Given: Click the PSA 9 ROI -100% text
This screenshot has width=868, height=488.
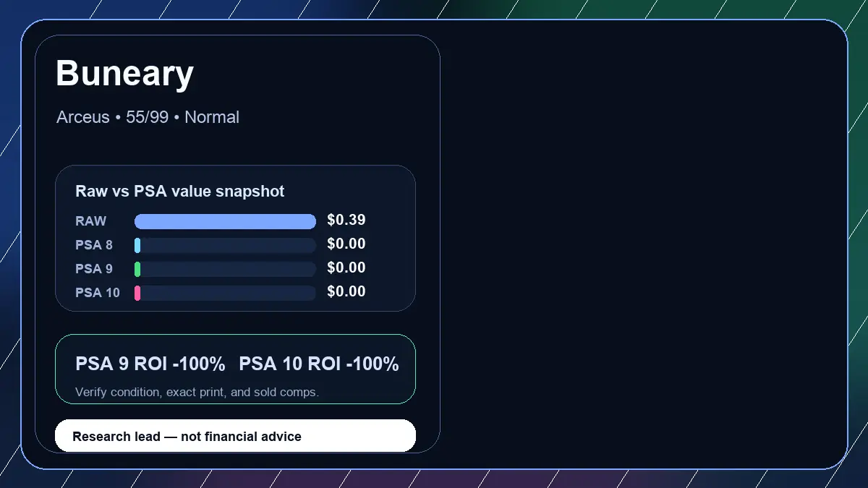Looking at the screenshot, I should tap(150, 364).
